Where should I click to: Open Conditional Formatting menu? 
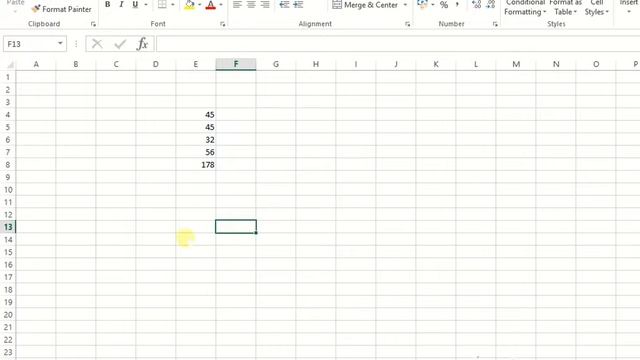tap(525, 7)
